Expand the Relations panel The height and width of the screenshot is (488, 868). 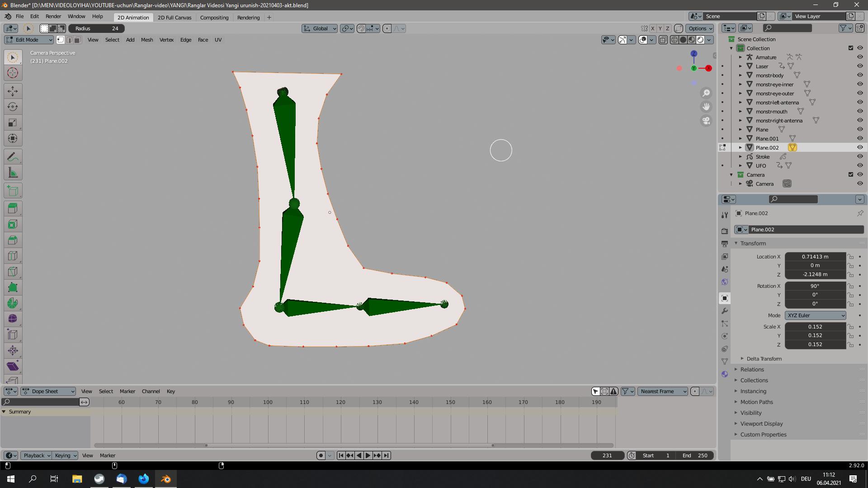pos(752,370)
